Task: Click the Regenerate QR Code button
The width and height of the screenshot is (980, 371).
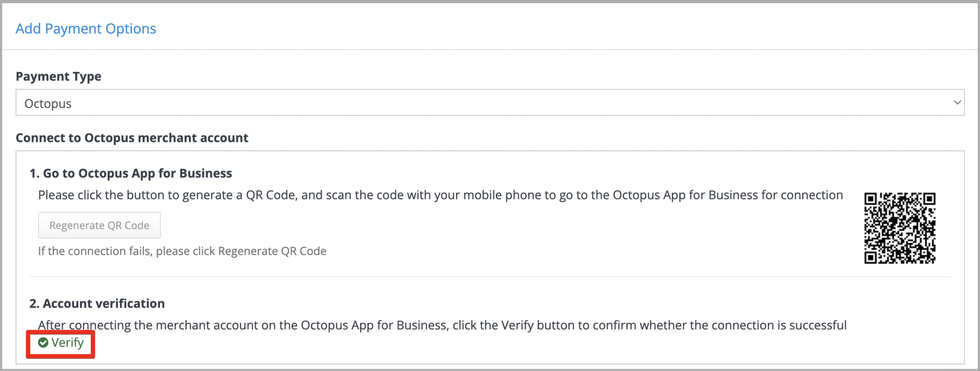Action: point(99,225)
